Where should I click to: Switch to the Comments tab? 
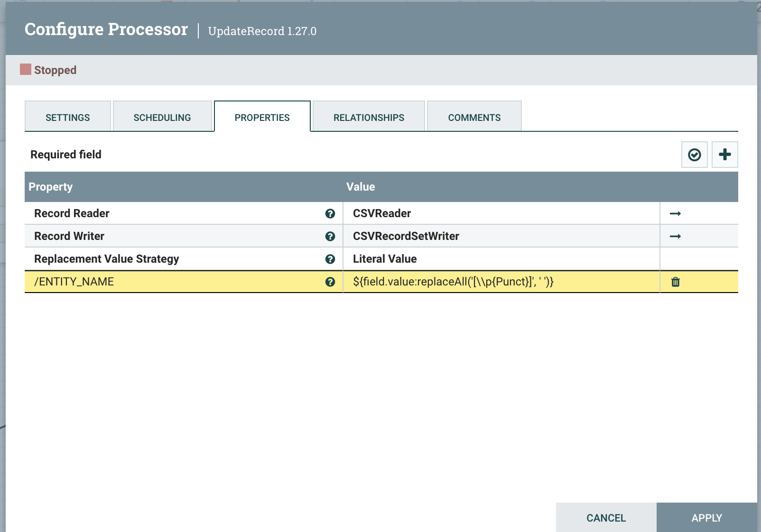[474, 117]
